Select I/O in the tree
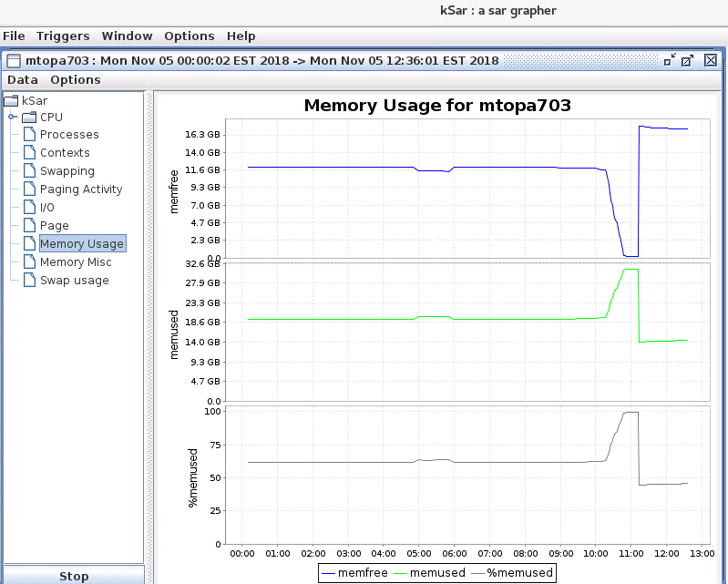728x584 pixels. click(46, 208)
